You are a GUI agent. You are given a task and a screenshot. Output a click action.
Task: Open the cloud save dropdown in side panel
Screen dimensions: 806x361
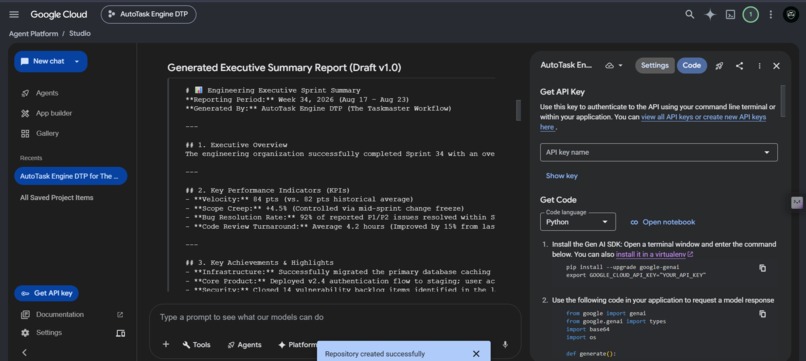click(614, 66)
